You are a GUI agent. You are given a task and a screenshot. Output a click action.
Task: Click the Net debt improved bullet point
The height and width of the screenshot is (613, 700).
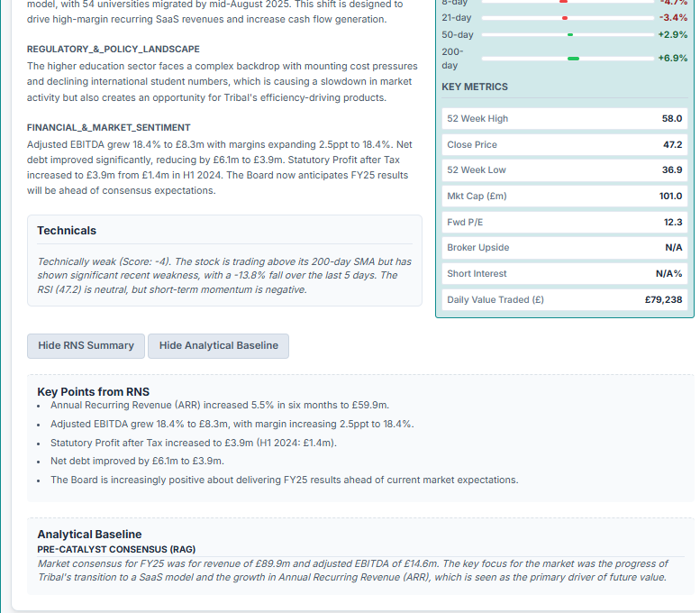point(137,461)
